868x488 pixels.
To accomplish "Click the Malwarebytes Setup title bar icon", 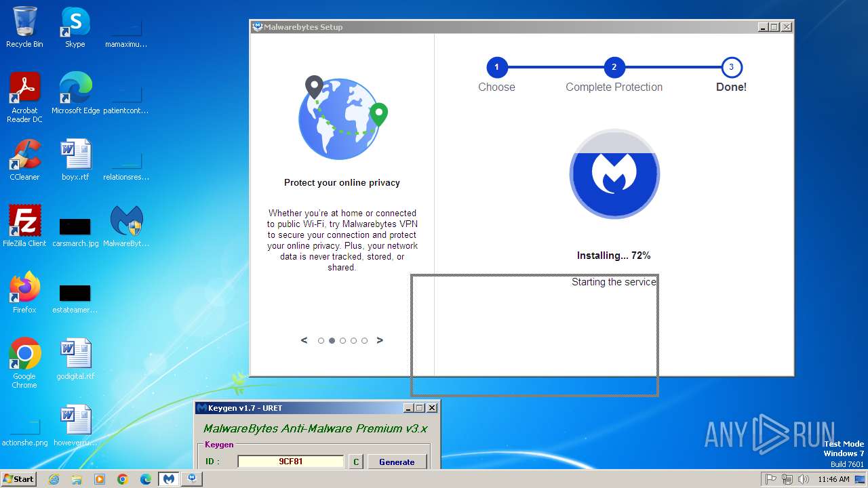I will click(x=257, y=27).
